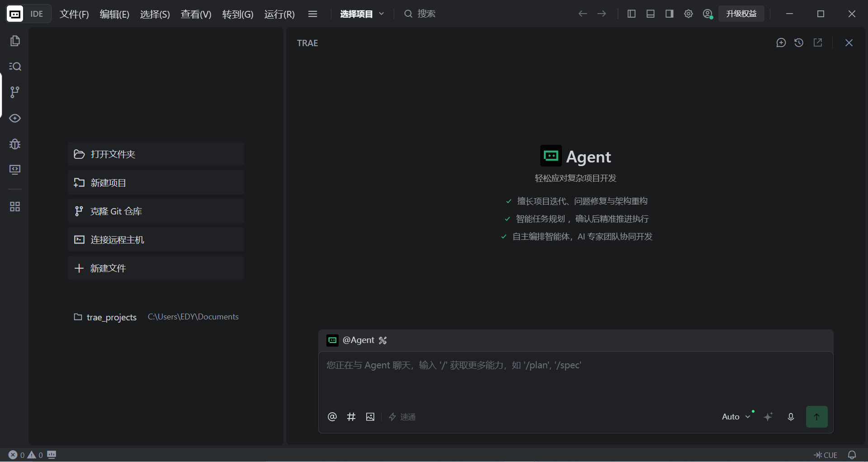Add a # context reference in chat
This screenshot has height=462, width=868.
(x=351, y=417)
